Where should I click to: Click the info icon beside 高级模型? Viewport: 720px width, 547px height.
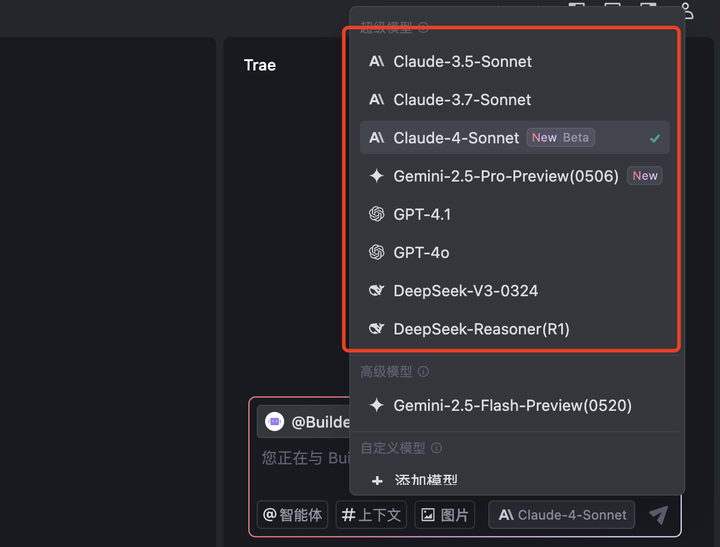tap(423, 372)
